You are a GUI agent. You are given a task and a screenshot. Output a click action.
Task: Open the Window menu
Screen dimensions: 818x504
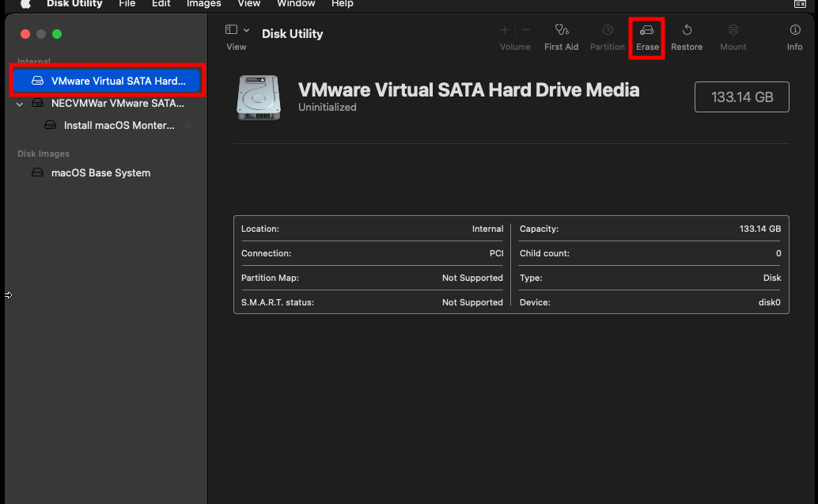[296, 4]
